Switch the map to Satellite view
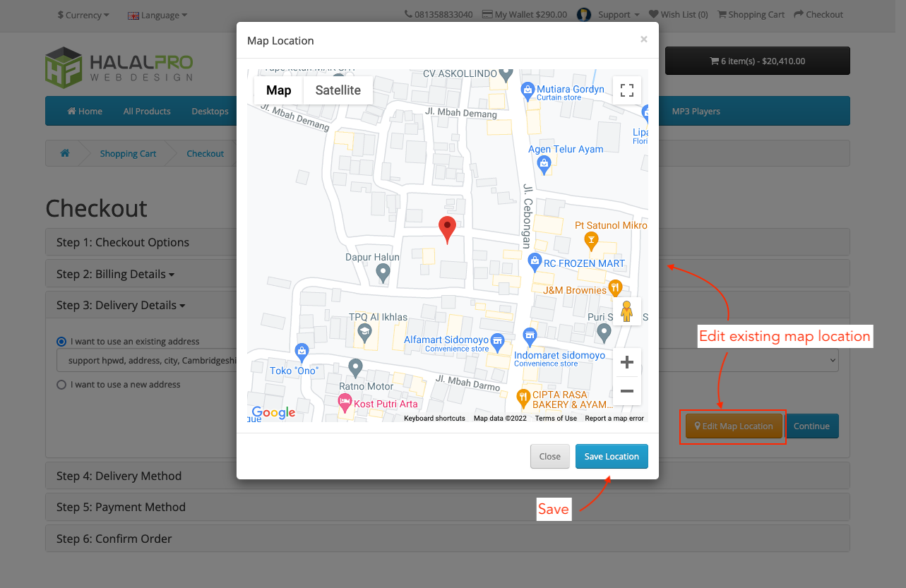Screen dimensions: 906x588 [338, 90]
